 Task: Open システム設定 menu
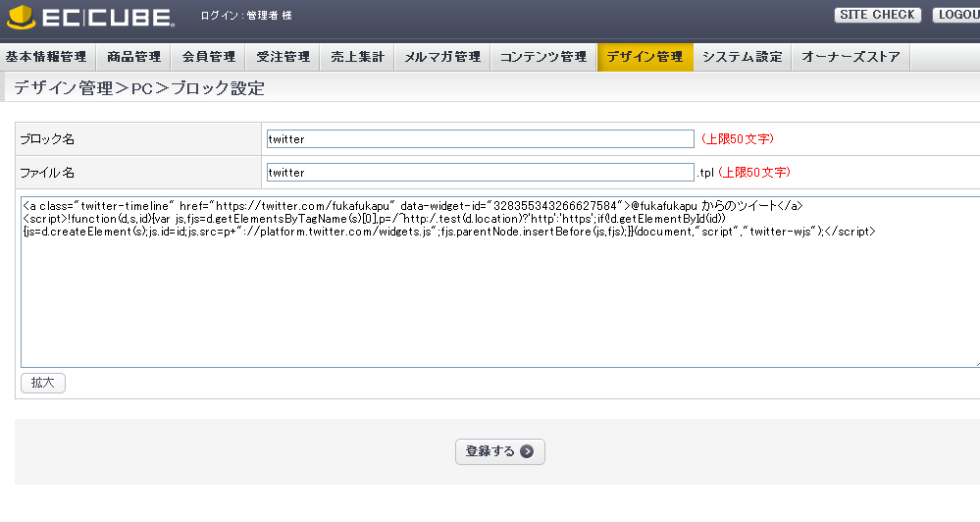pos(743,57)
